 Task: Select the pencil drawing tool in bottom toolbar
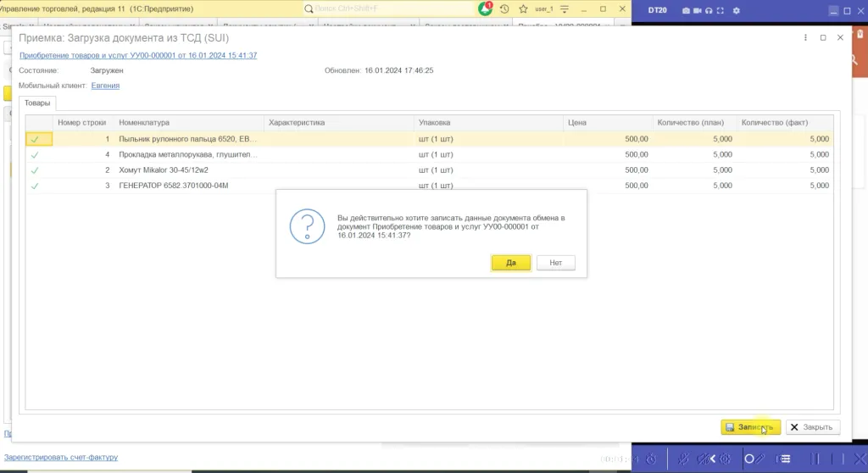point(760,459)
